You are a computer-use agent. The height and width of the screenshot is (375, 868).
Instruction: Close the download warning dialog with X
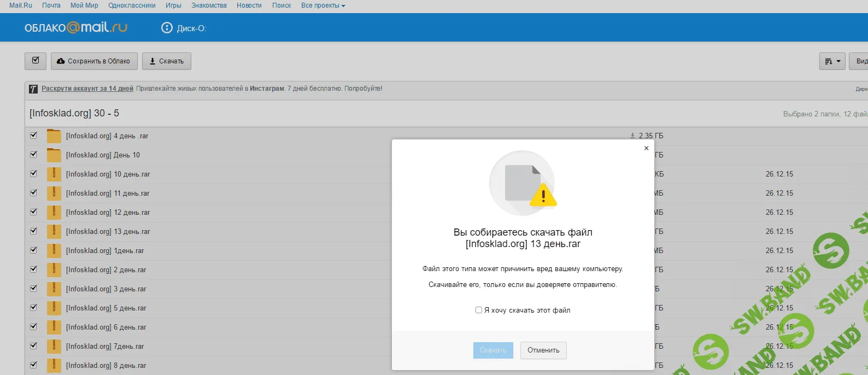(646, 148)
